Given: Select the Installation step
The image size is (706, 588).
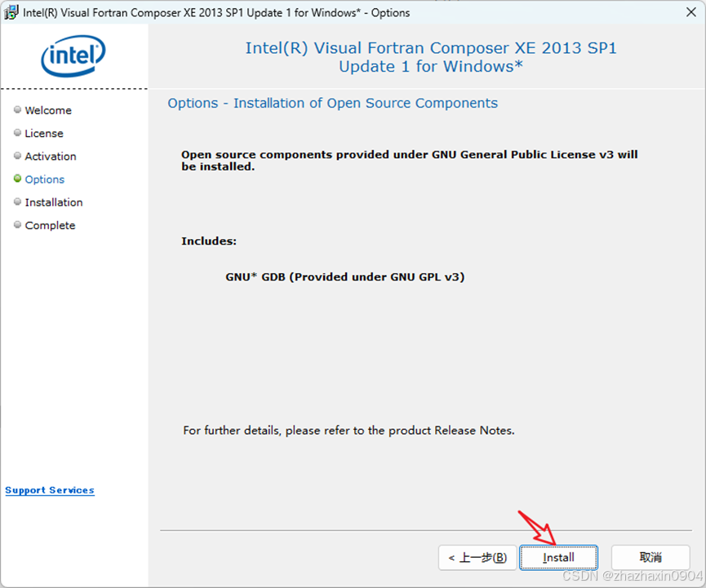Looking at the screenshot, I should 54,202.
